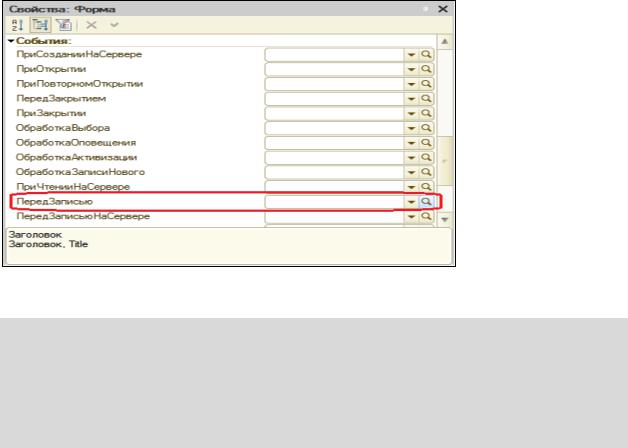
Task: Select the ПриЗакрытии property label
Action: 51,113
